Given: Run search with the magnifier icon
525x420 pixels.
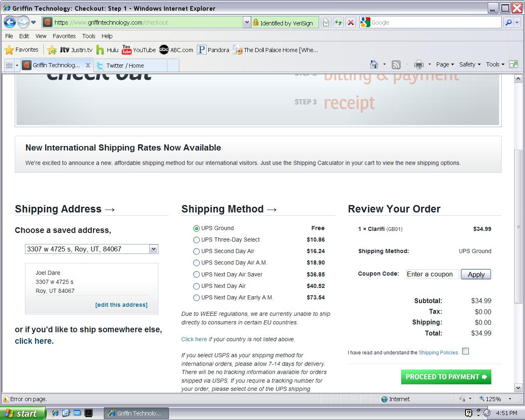Looking at the screenshot, I should pyautogui.click(x=508, y=23).
